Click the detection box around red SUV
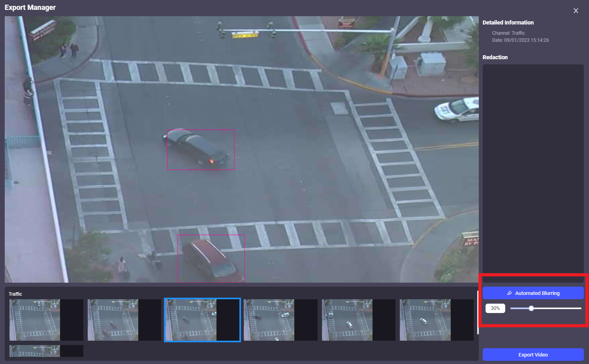589x364 pixels. click(211, 259)
